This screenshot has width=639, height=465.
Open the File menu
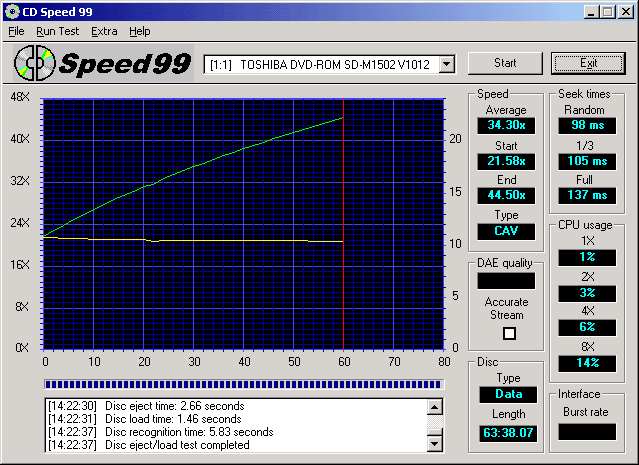[x=16, y=31]
